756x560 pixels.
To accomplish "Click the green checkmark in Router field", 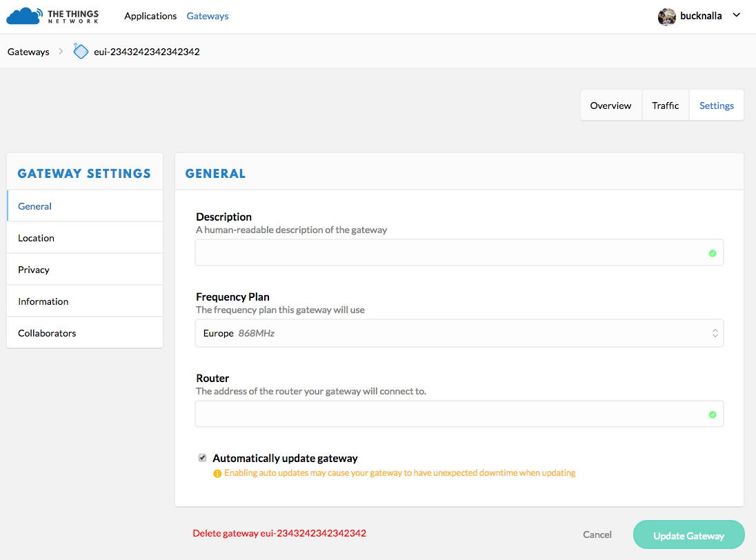I will (x=713, y=414).
